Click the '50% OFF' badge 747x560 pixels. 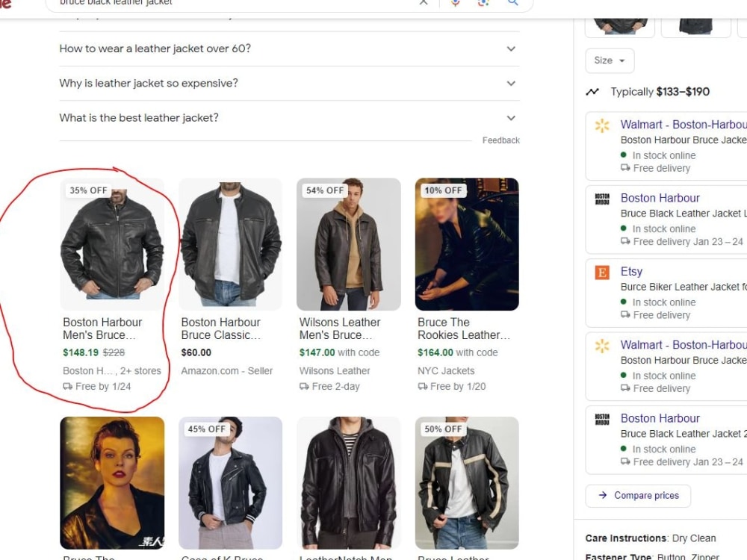tap(443, 429)
